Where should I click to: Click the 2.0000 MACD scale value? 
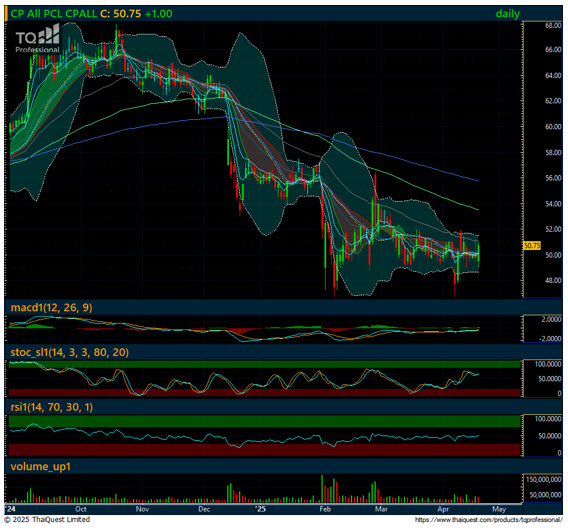pyautogui.click(x=552, y=319)
